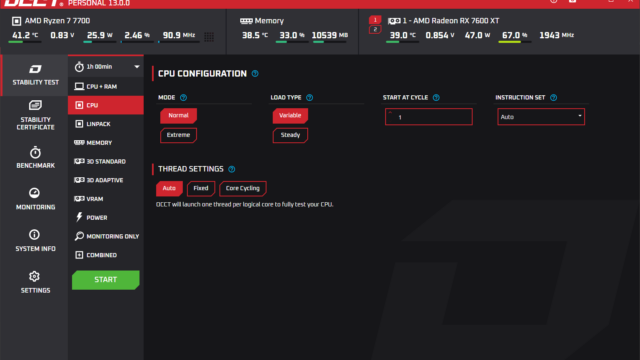This screenshot has width=640, height=360.
Task: Select the Power test
Action: click(106, 218)
